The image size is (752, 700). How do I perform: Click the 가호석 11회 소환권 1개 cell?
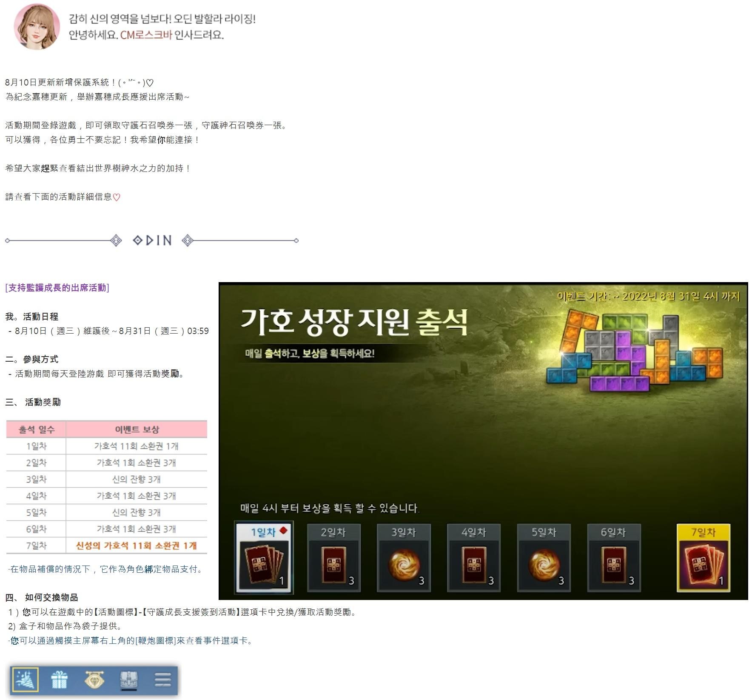pos(137,446)
